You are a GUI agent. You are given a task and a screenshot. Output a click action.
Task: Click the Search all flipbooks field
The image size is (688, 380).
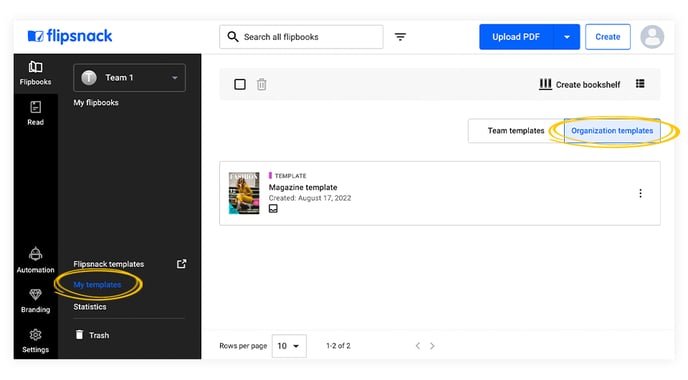pyautogui.click(x=301, y=37)
